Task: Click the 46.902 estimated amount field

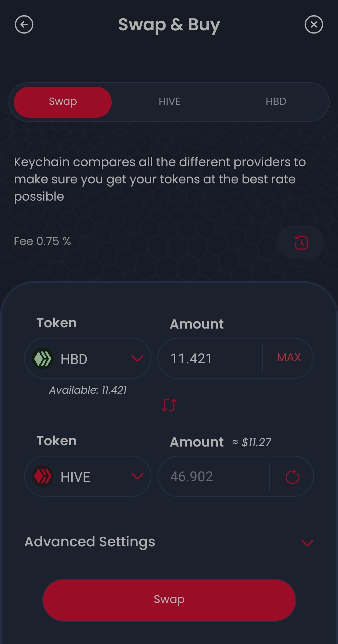Action: click(x=214, y=477)
